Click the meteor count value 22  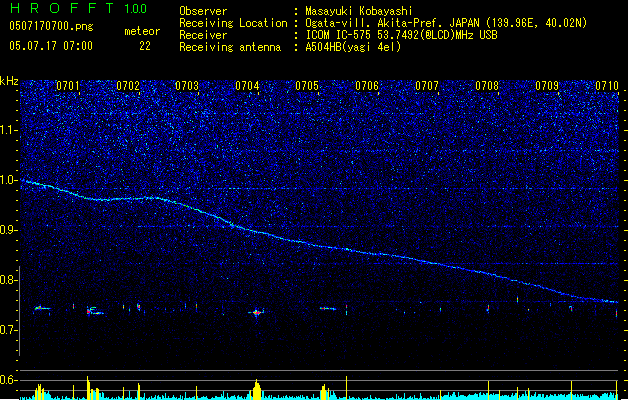click(145, 46)
